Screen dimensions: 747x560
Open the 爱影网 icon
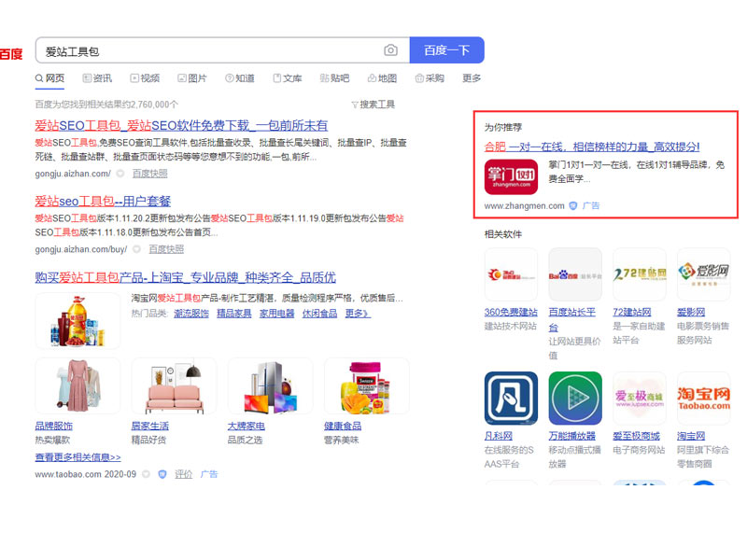click(x=703, y=274)
